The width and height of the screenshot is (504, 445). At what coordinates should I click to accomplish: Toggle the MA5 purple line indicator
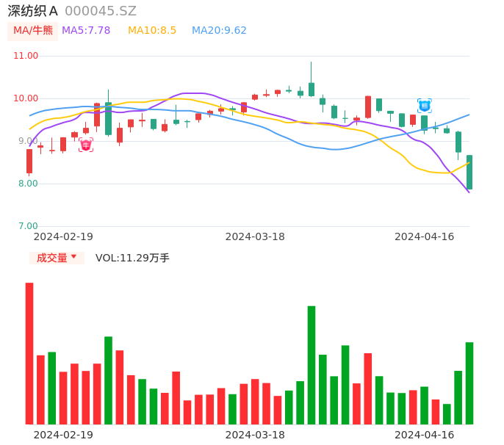click(86, 30)
